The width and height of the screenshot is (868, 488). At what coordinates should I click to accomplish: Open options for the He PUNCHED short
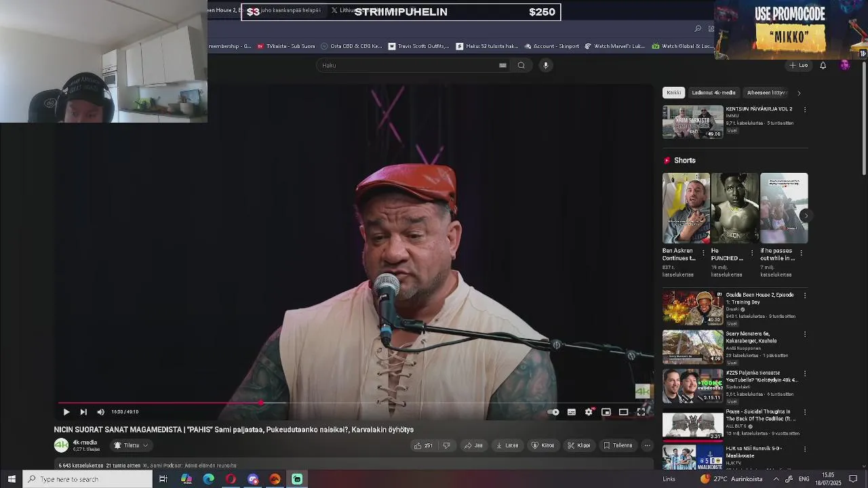(751, 253)
